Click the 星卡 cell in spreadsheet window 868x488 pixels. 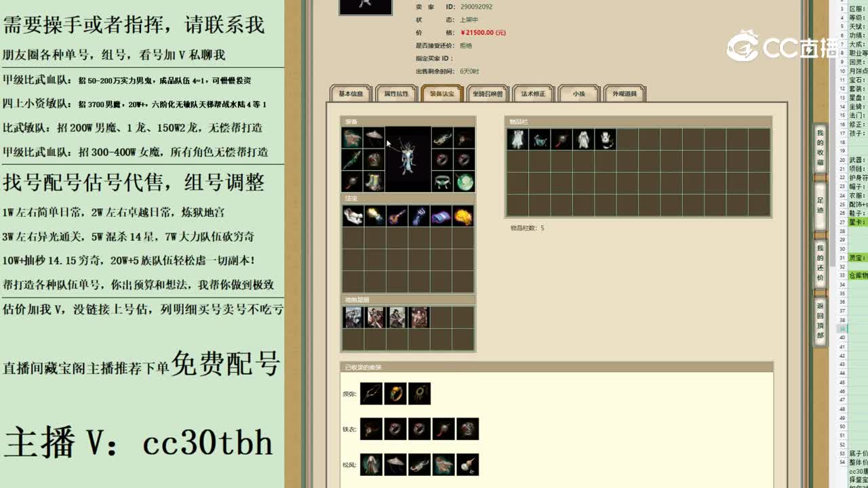857,222
